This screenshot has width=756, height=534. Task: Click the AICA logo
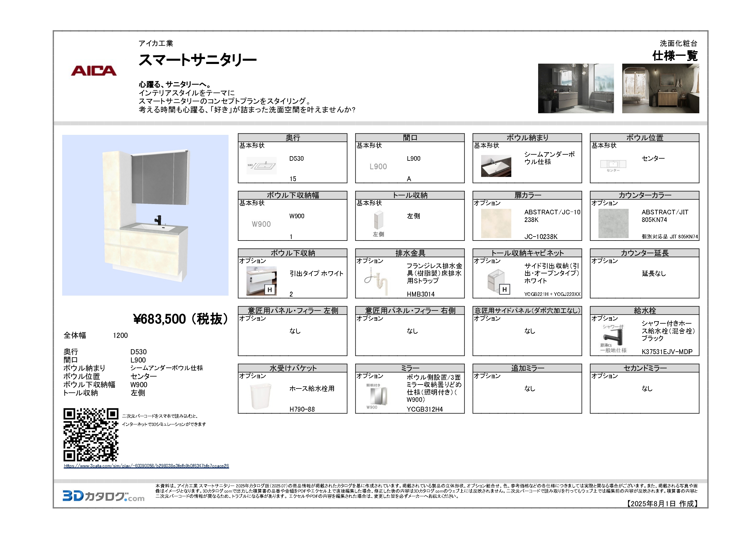tap(94, 70)
